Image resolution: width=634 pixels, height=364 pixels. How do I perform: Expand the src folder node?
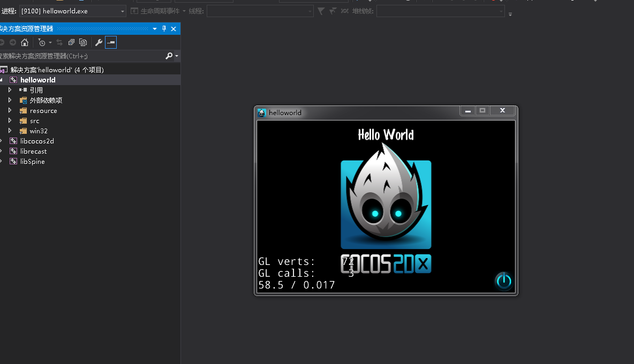[x=10, y=121]
